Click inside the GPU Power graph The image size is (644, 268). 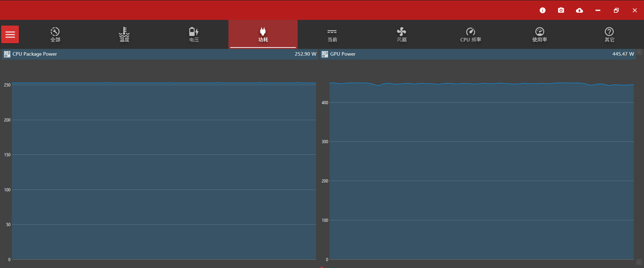click(481, 171)
